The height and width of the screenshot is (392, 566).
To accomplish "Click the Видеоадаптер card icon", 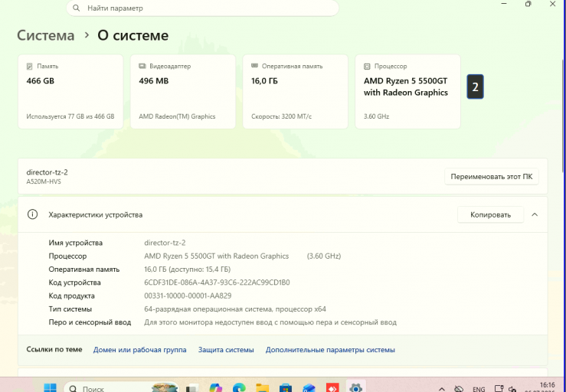I will (142, 67).
